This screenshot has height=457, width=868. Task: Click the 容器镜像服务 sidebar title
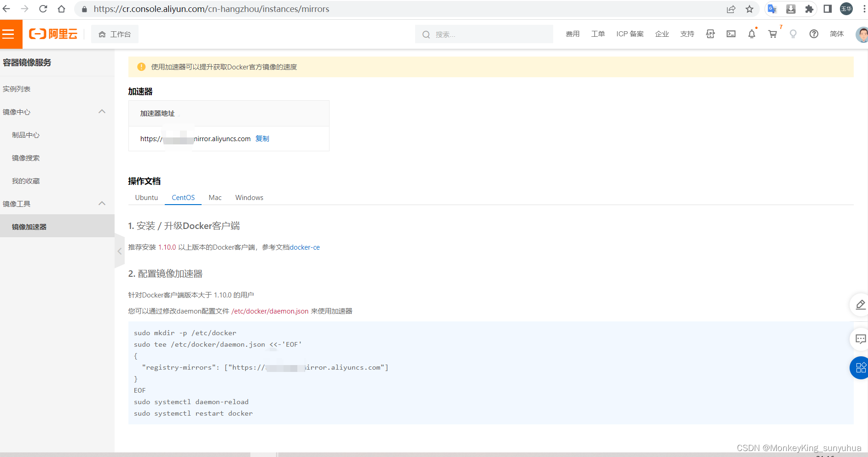coord(27,63)
